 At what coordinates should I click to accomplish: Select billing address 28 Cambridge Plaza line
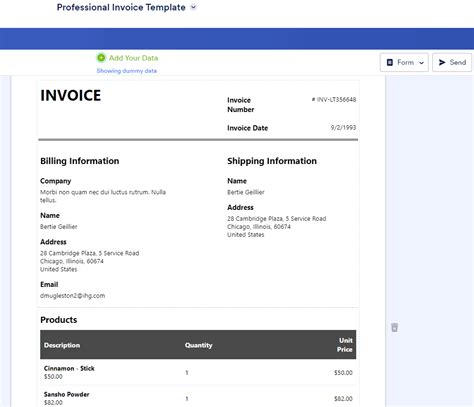point(90,253)
